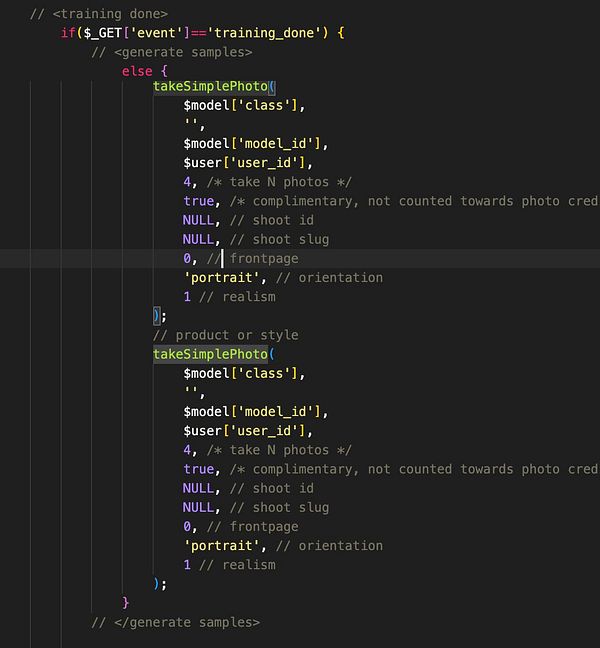Click $model['class'] in second takeSimplePhoto call
The image size is (600, 648).
coord(240,374)
